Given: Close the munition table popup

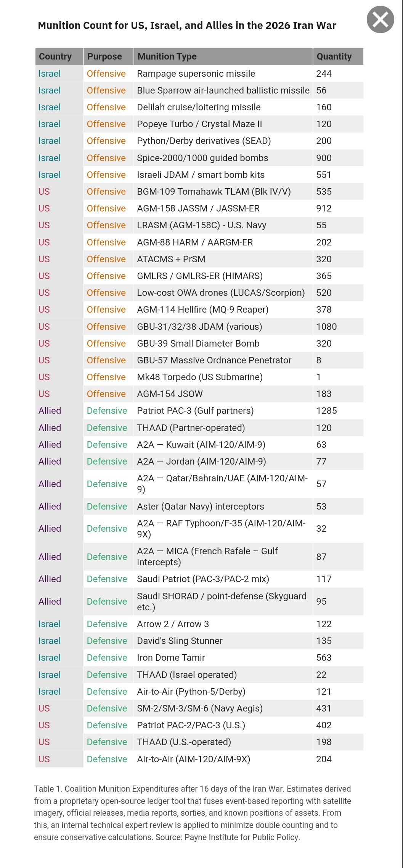Looking at the screenshot, I should pos(380,19).
